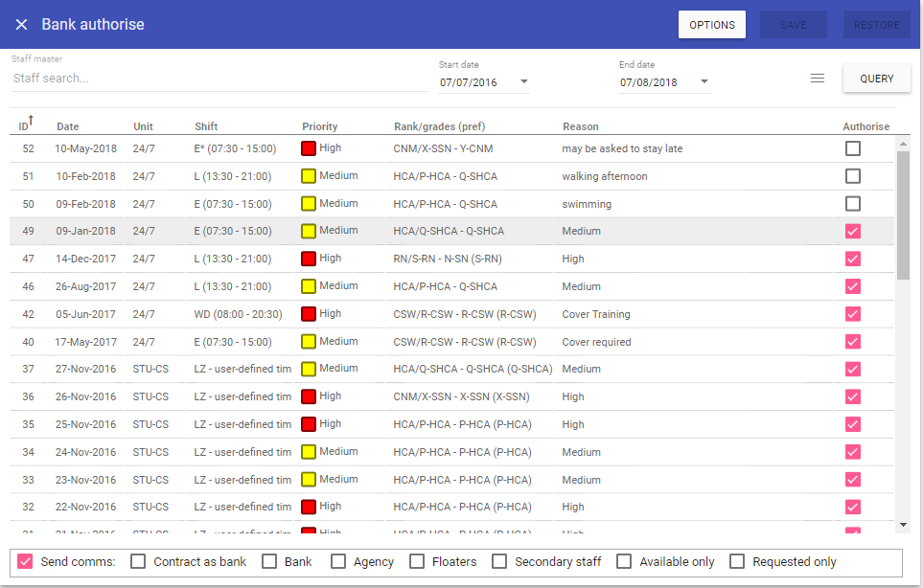Screen dimensions: 923x588
Task: Tick Authorise checkbox for ID 52
Action: pos(853,148)
